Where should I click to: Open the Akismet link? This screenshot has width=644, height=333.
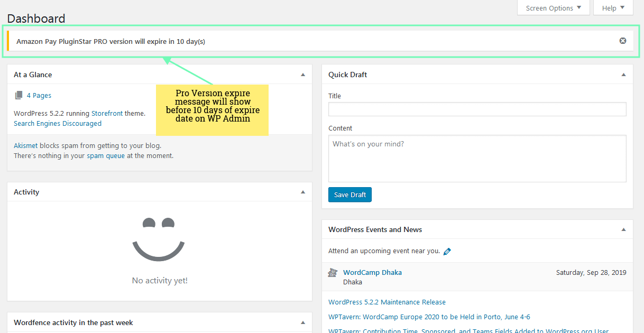(26, 145)
